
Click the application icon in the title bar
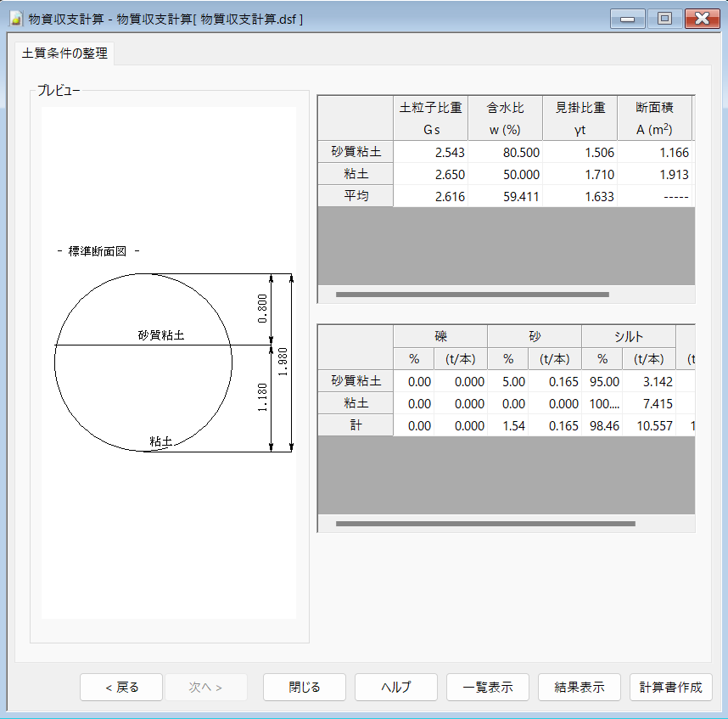tap(14, 19)
